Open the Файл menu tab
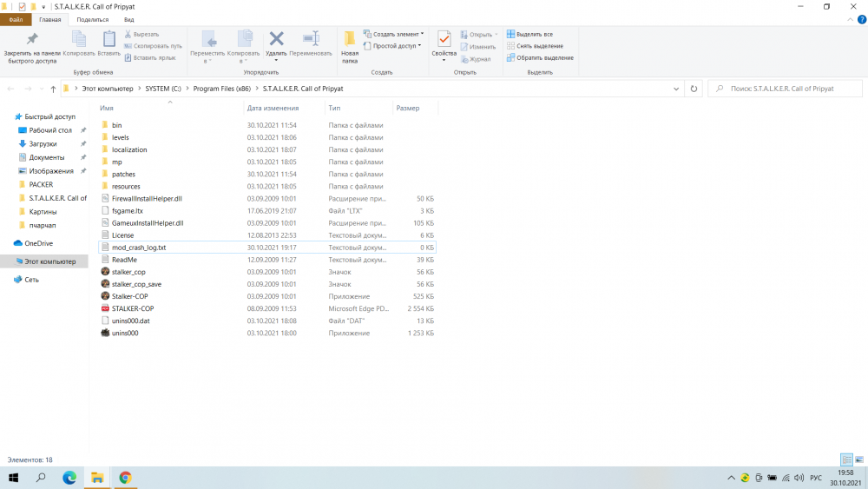 pyautogui.click(x=16, y=18)
